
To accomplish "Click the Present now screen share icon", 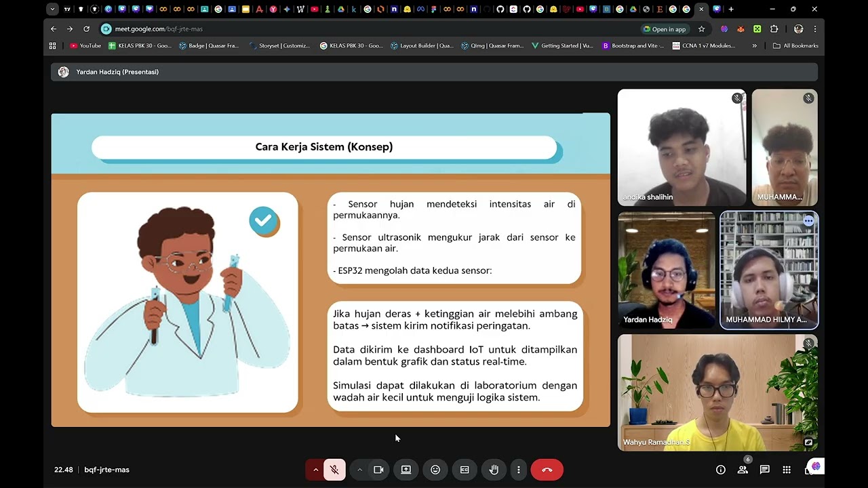I will click(x=406, y=470).
